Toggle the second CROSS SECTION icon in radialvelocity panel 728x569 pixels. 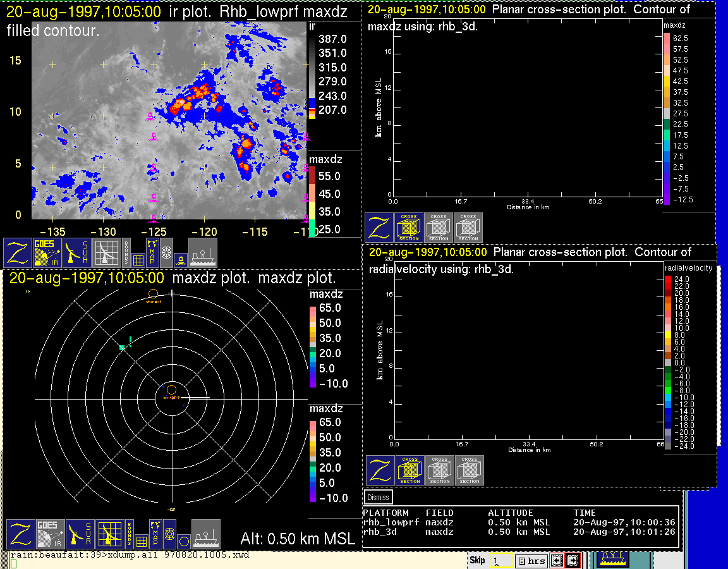pyautogui.click(x=440, y=470)
